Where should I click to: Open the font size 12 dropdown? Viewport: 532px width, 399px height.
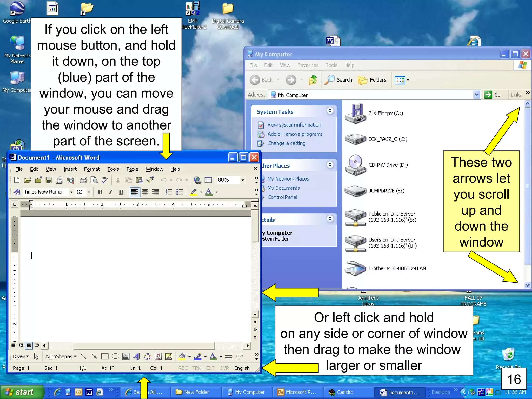tap(89, 192)
